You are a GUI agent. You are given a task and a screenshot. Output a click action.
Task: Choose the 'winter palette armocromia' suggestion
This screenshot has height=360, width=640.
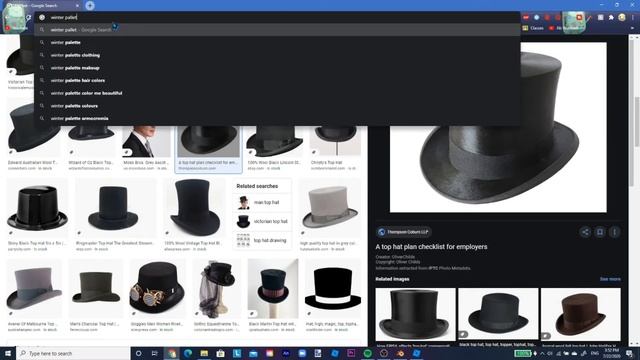(278, 118)
